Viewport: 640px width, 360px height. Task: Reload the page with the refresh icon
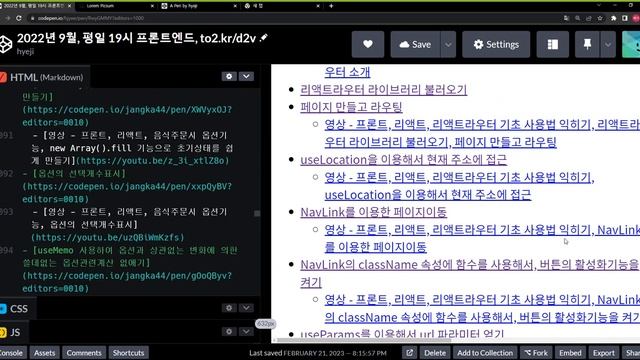tap(19, 18)
